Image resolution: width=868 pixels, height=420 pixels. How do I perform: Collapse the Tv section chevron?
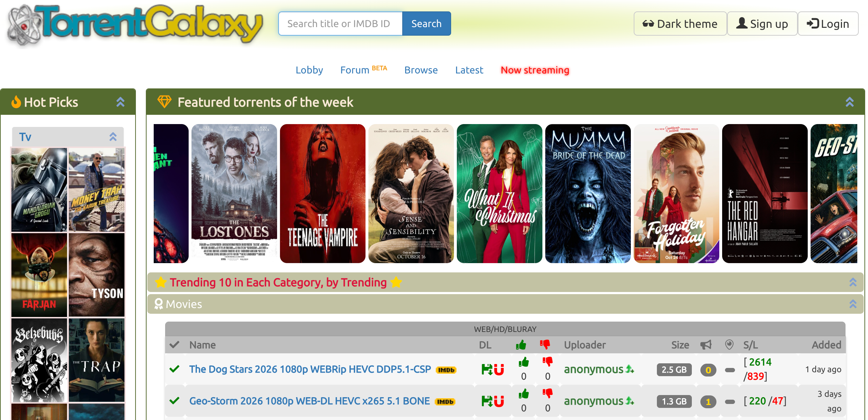point(113,137)
